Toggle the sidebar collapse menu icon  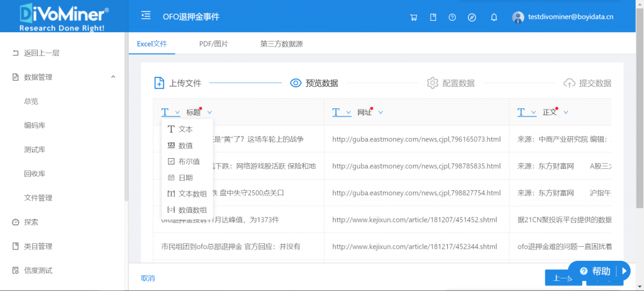click(x=145, y=16)
